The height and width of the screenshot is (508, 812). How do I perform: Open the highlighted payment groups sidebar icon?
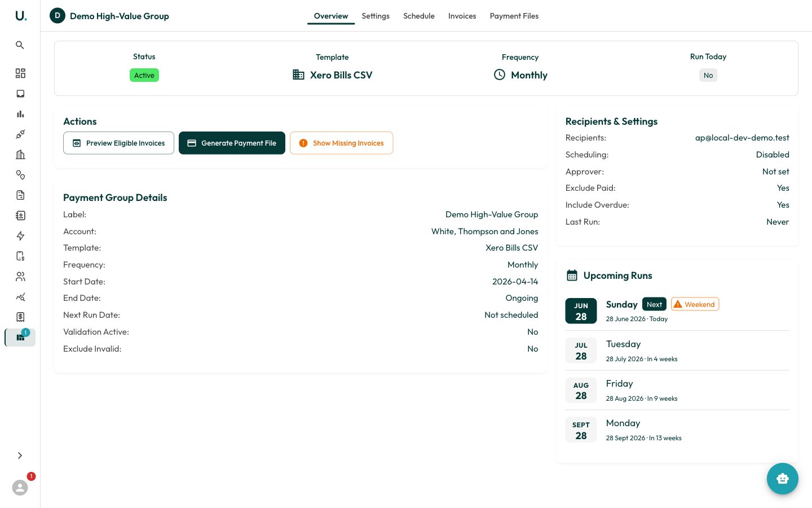pyautogui.click(x=20, y=338)
